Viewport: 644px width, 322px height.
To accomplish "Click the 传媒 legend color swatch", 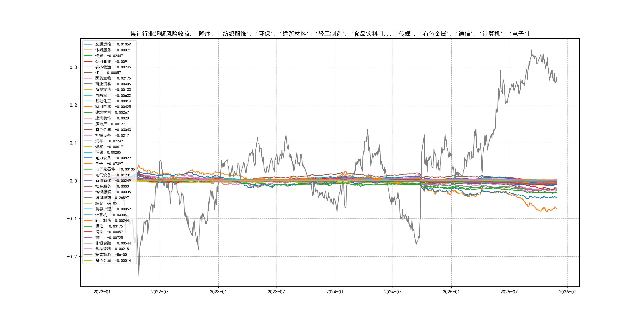I will point(88,56).
